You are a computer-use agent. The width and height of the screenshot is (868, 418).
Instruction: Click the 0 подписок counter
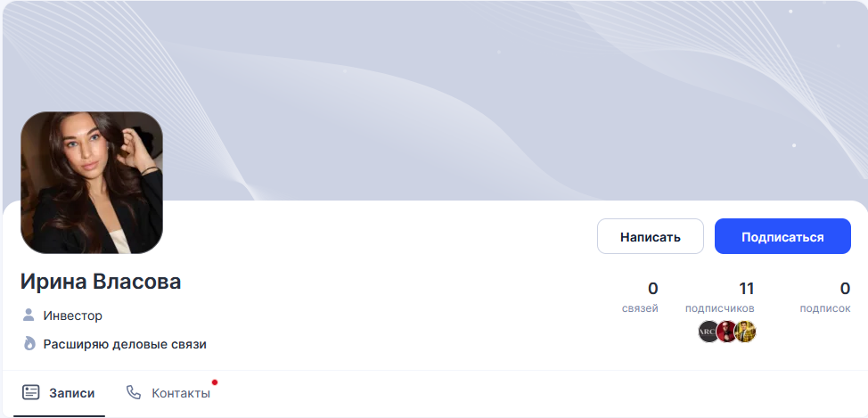tap(825, 297)
